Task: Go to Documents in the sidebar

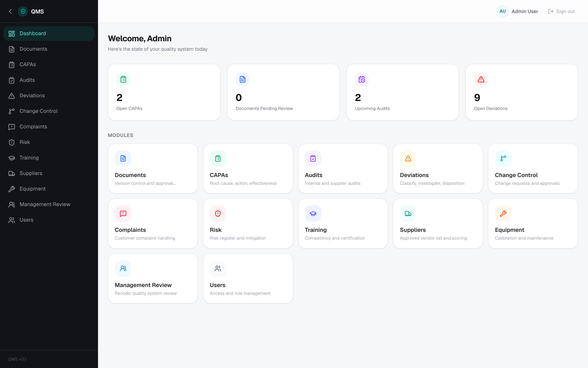Action: point(49,49)
